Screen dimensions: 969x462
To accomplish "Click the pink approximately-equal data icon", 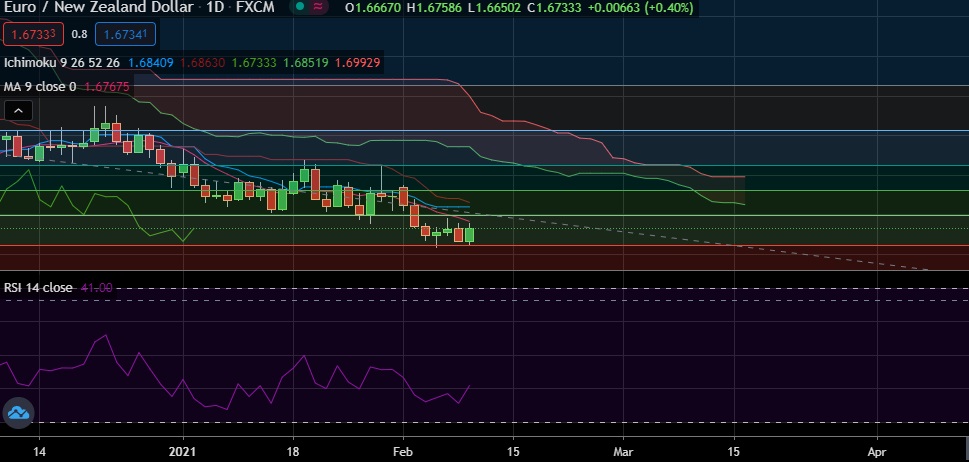I will (x=318, y=7).
